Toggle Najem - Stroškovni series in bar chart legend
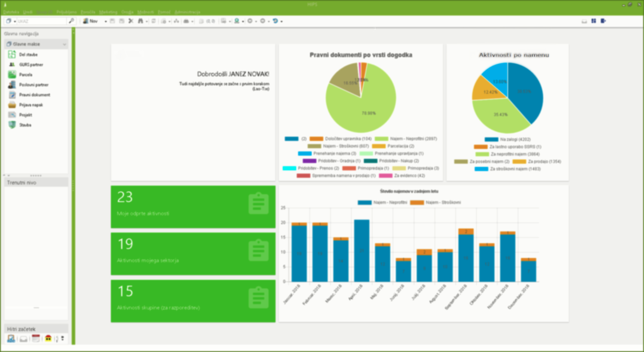644x352 pixels. (435, 202)
